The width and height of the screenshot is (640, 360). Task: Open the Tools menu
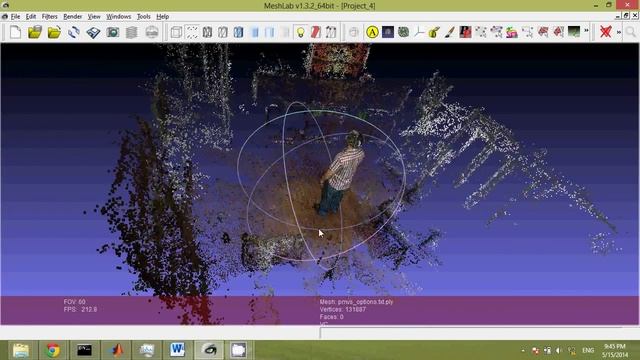coord(143,17)
